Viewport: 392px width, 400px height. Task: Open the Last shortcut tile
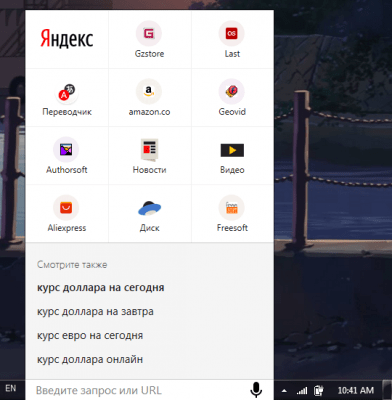(x=232, y=39)
